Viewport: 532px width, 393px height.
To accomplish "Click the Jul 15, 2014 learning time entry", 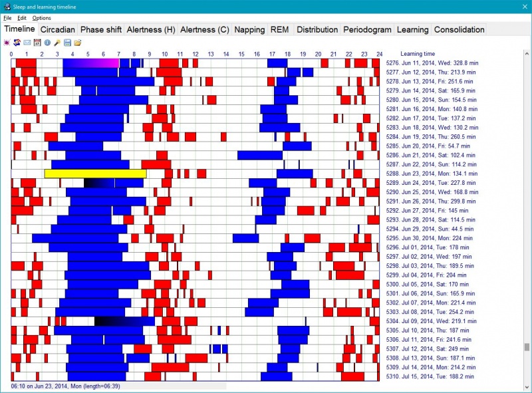I will (430, 374).
